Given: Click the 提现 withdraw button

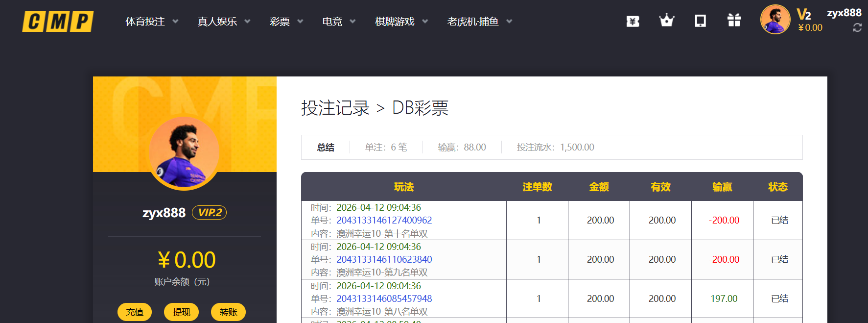Looking at the screenshot, I should click(181, 312).
